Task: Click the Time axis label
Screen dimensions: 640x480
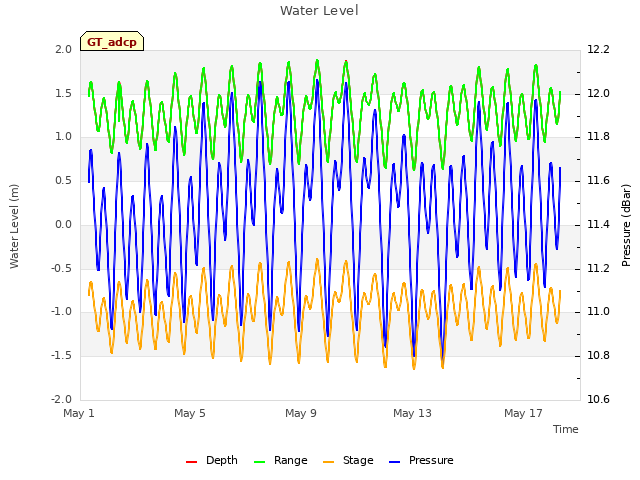Action: click(566, 429)
